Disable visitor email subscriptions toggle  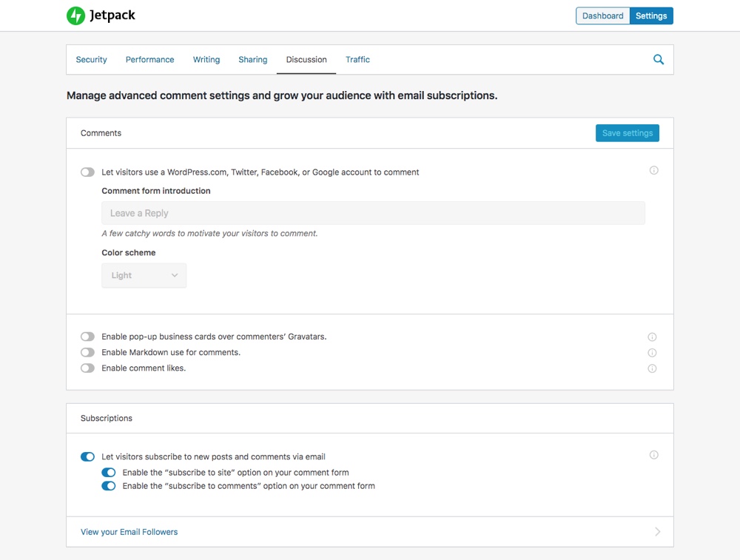(87, 456)
